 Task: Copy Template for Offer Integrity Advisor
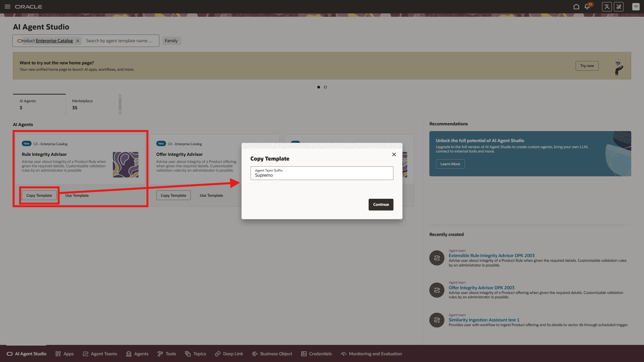pos(173,195)
